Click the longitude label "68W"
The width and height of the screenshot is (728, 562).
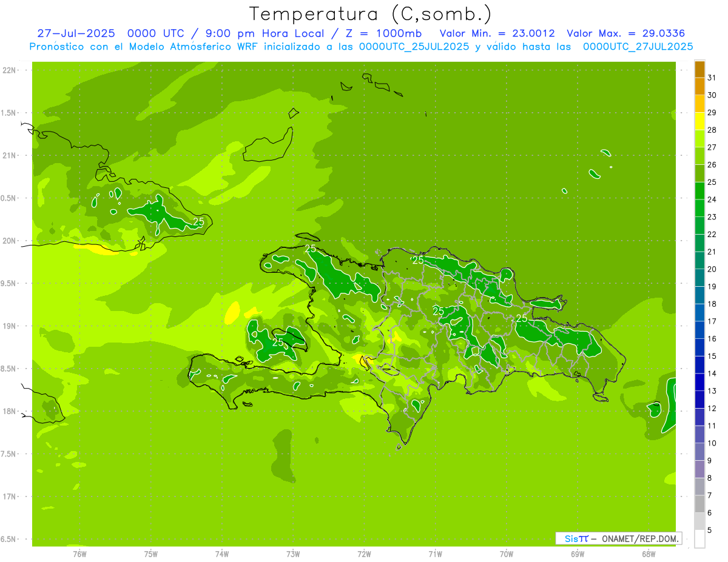pos(649,554)
